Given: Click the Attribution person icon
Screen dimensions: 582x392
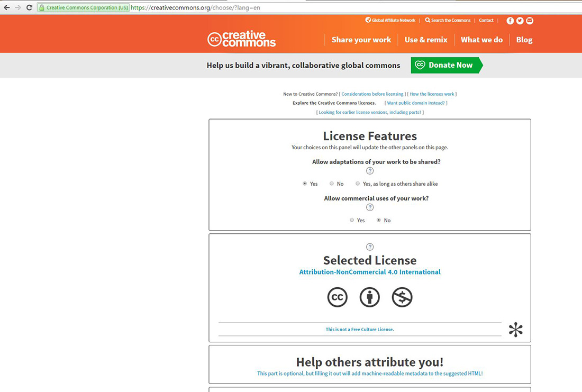Looking at the screenshot, I should coord(370,297).
